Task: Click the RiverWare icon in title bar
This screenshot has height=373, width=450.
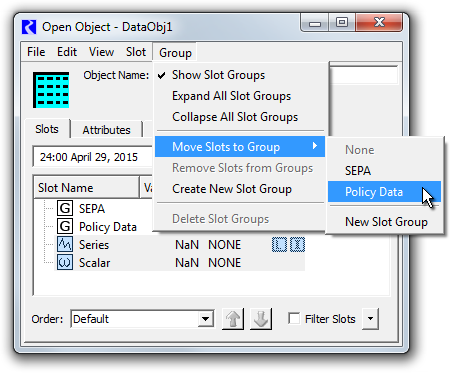Action: point(29,27)
